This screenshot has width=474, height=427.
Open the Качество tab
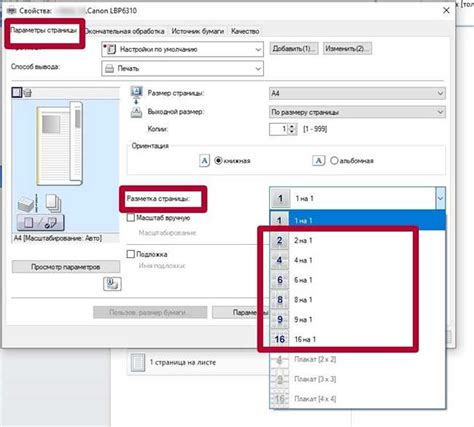[245, 31]
